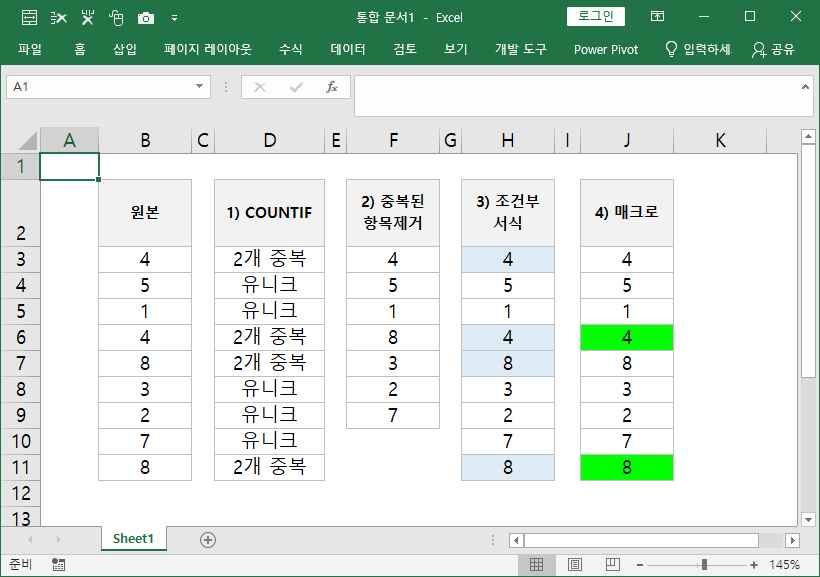Open the 보기 ribbon tab
This screenshot has width=820, height=577.
click(x=455, y=49)
